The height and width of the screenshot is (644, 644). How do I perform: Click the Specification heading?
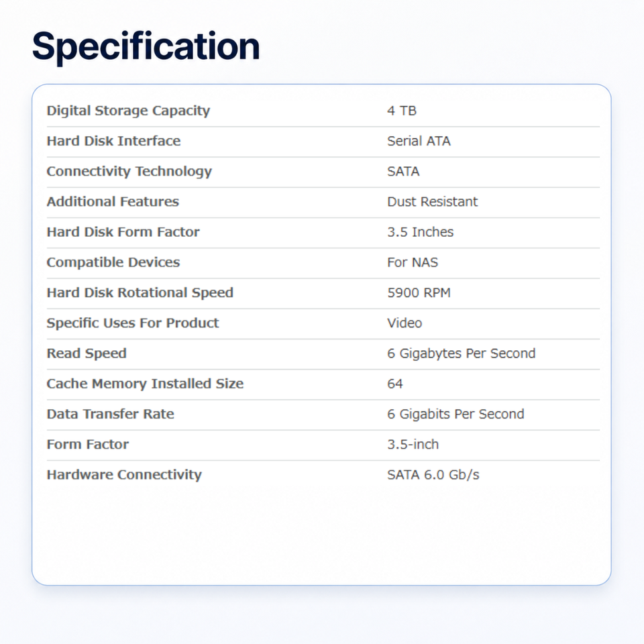point(146,47)
